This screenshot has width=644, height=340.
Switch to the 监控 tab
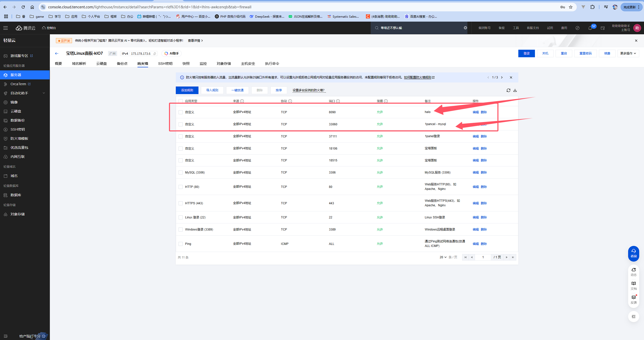(203, 64)
